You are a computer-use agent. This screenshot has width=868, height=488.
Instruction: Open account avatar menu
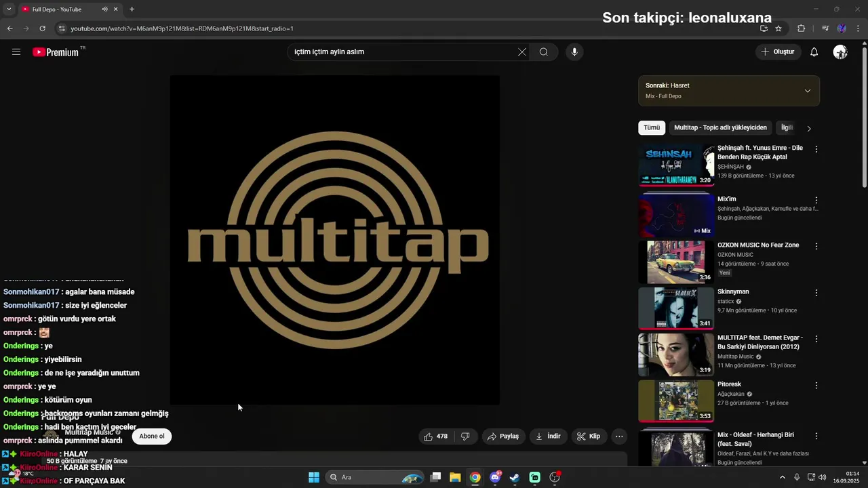point(841,52)
